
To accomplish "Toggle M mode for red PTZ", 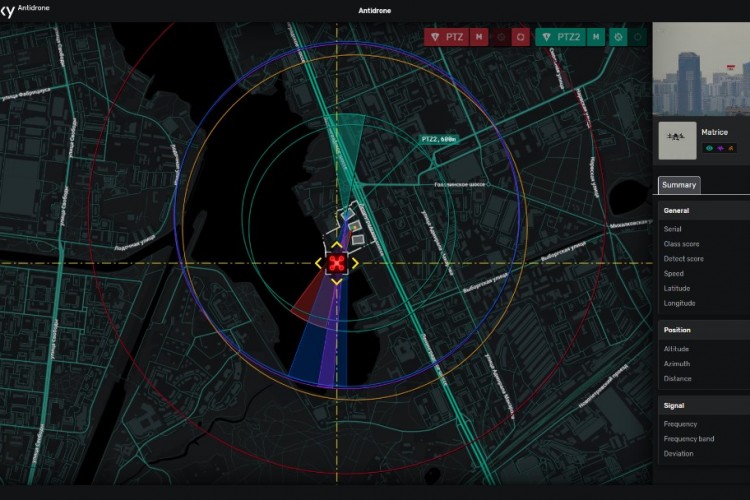I will click(481, 37).
